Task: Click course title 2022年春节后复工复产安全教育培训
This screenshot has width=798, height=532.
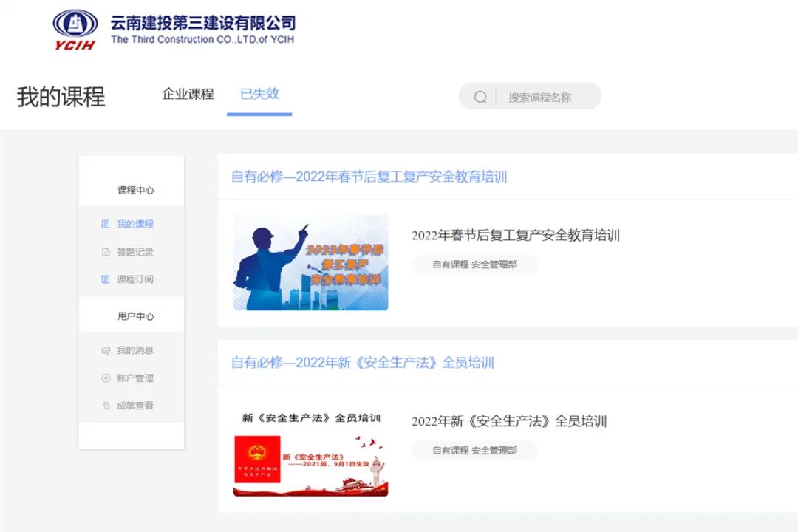Action: (x=515, y=236)
